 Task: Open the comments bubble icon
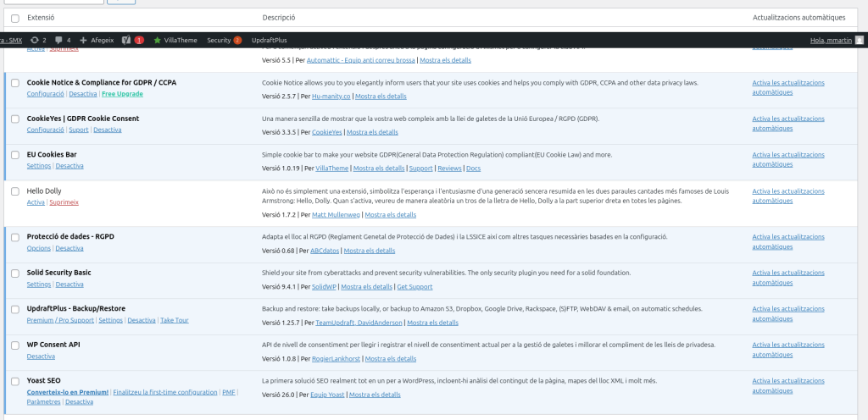[58, 40]
